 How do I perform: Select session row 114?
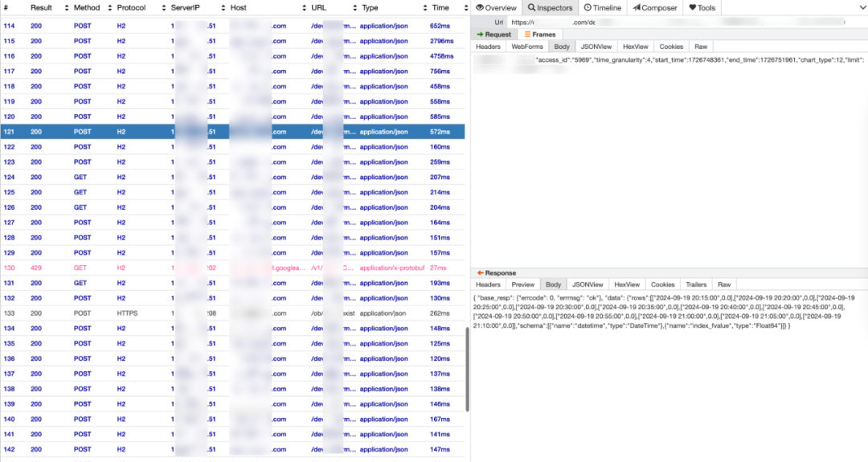[x=232, y=26]
